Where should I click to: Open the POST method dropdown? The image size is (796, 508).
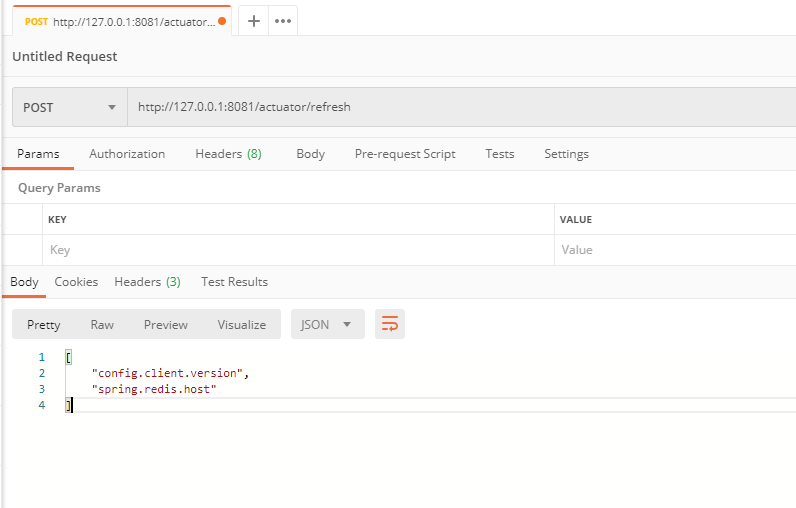point(70,107)
